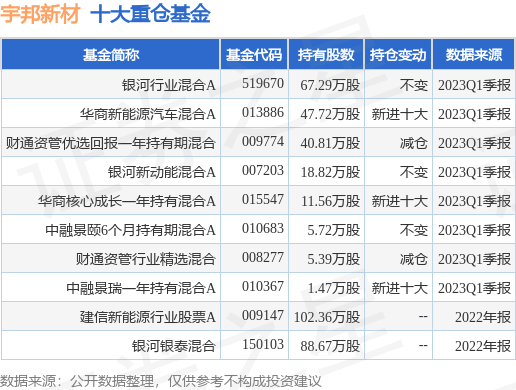Click 2022年报 in the 银河银泰混合 row
The height and width of the screenshot is (390, 516).
[483, 346]
